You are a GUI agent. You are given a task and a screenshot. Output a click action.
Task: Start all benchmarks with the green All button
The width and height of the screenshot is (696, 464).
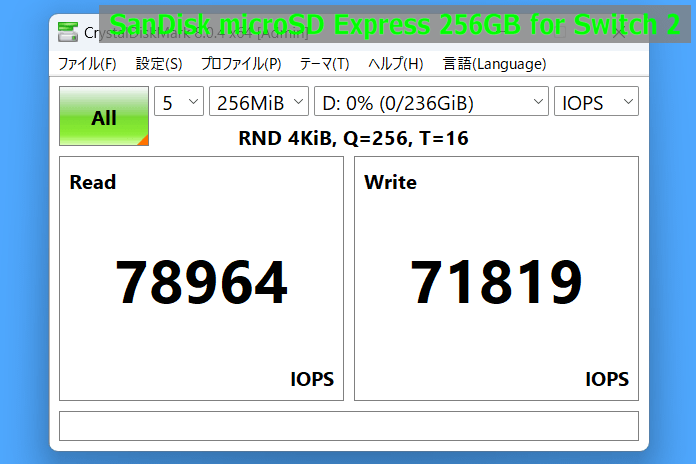(x=104, y=117)
